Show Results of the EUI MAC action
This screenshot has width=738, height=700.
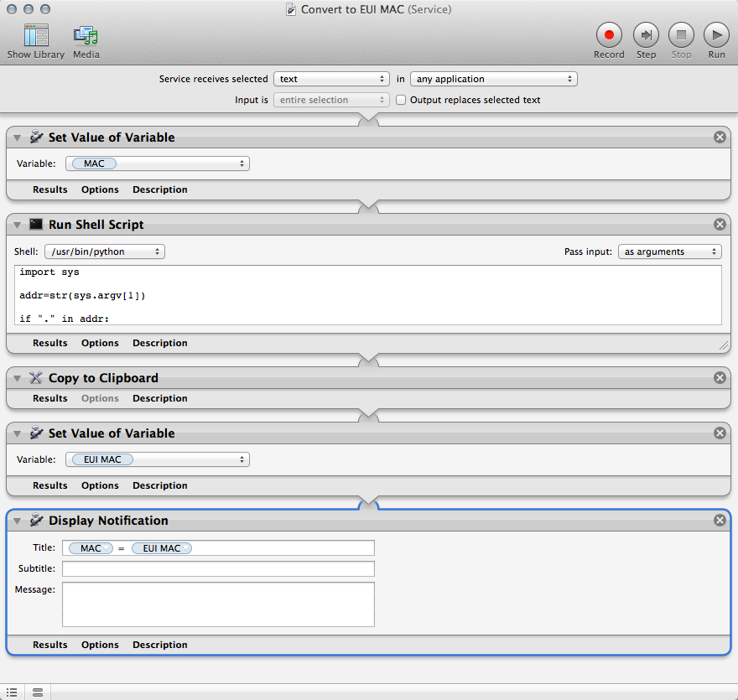click(49, 485)
